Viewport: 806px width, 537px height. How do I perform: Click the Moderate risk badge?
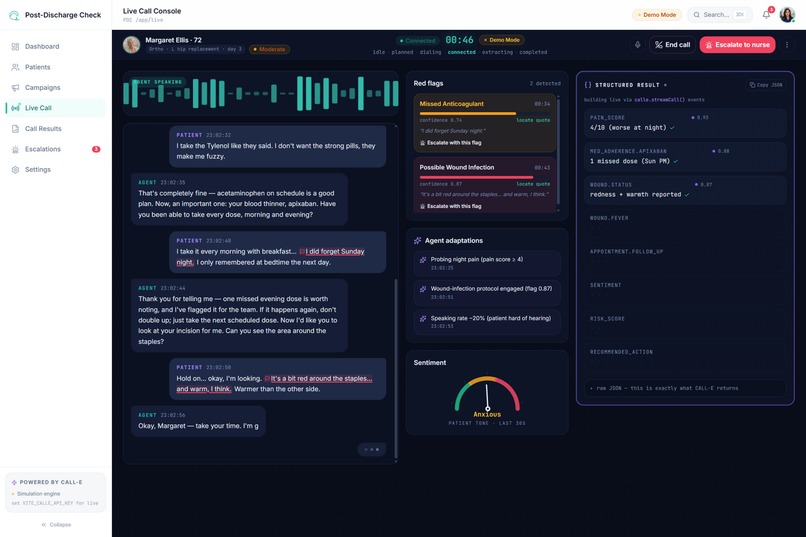(269, 49)
